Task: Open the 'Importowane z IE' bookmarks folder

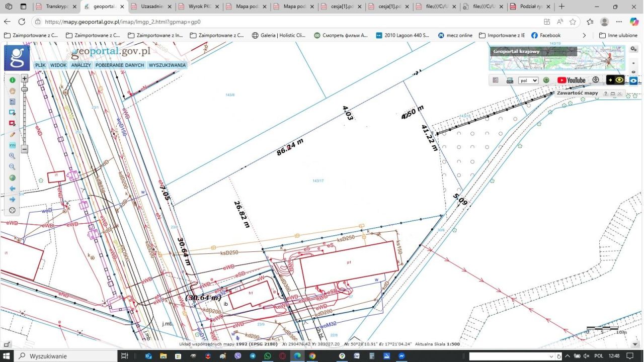Action: pos(502,35)
